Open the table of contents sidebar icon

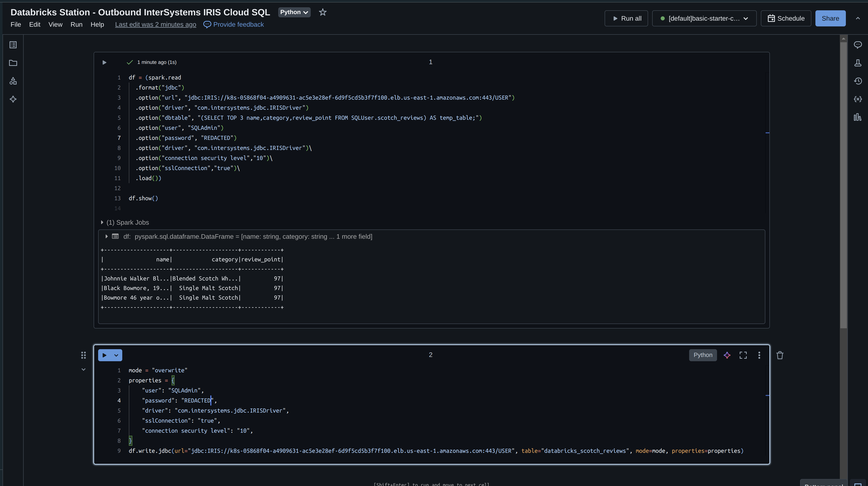click(13, 45)
